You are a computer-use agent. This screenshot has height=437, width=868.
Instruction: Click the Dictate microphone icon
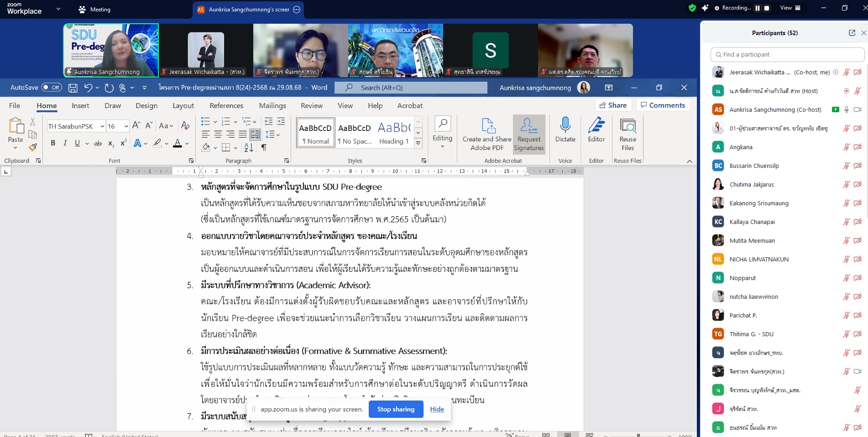[565, 125]
